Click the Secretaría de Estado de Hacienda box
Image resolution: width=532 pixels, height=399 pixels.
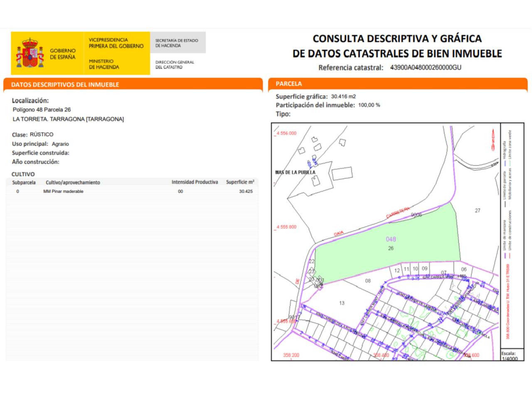click(177, 43)
